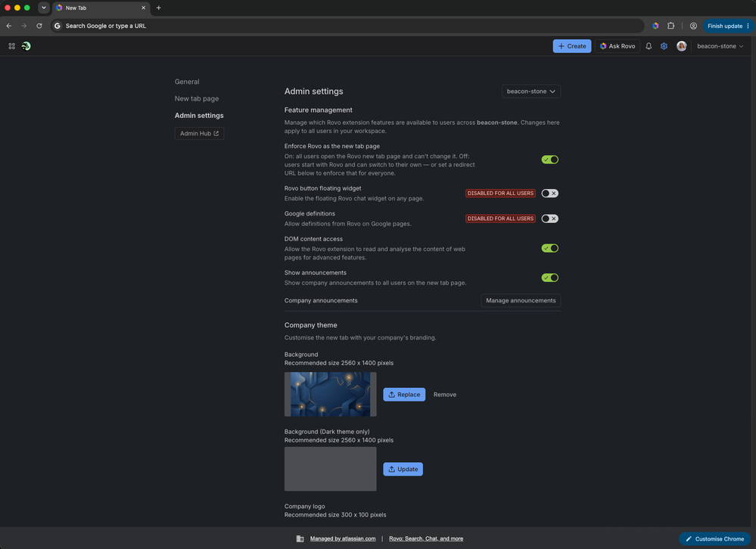The height and width of the screenshot is (549, 756).
Task: Click the Create button
Action: pyautogui.click(x=572, y=46)
